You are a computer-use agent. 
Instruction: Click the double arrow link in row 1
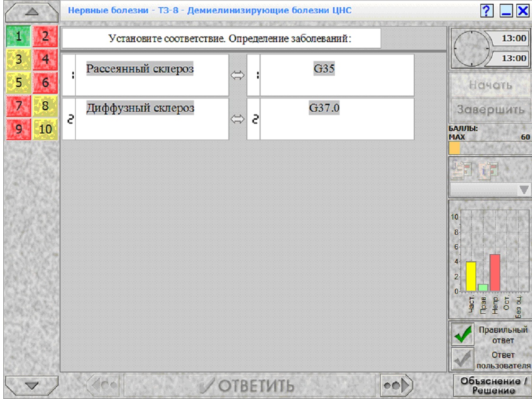(237, 75)
